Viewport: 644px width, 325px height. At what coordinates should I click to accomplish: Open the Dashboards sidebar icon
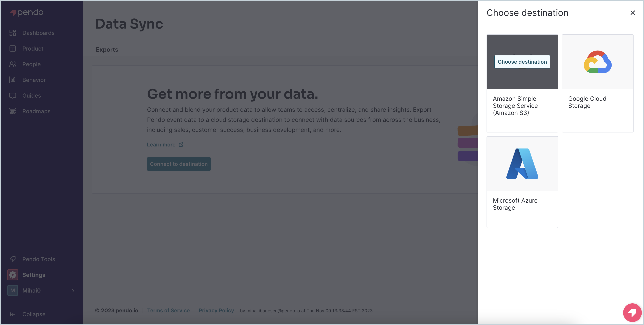(13, 33)
